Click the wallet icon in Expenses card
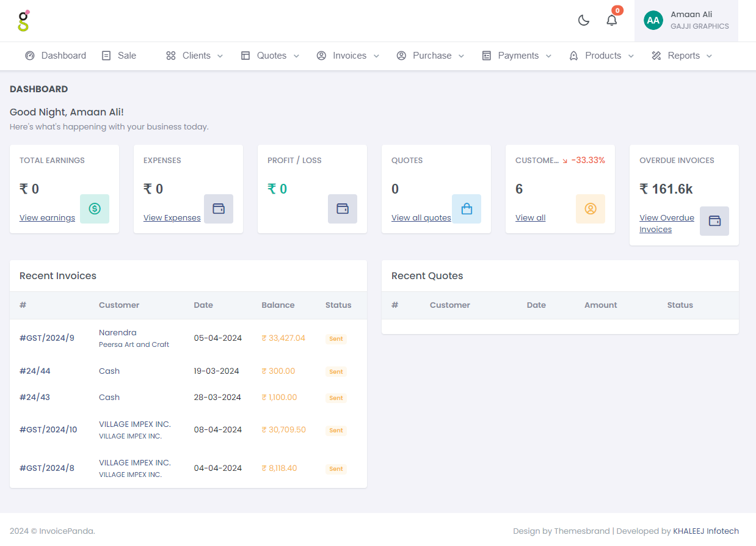This screenshot has width=756, height=546. pos(219,209)
